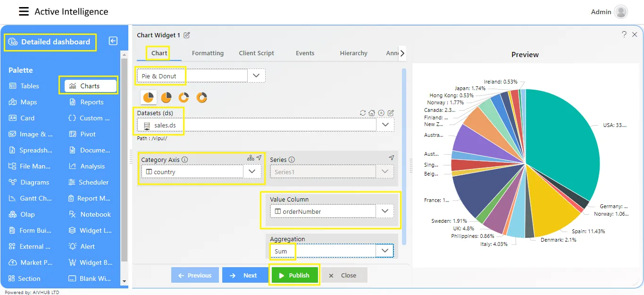Expand the Pie & Donut chart type dropdown
The height and width of the screenshot is (295, 644).
click(256, 76)
